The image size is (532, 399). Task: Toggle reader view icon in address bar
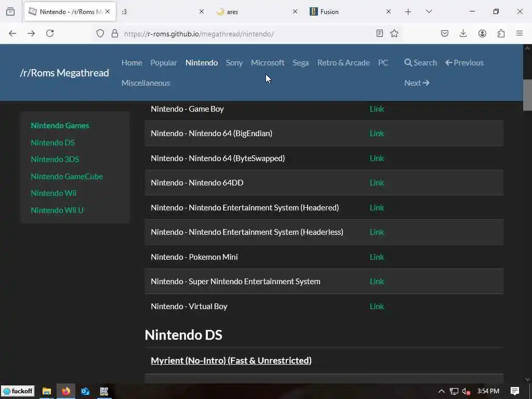pos(380,33)
